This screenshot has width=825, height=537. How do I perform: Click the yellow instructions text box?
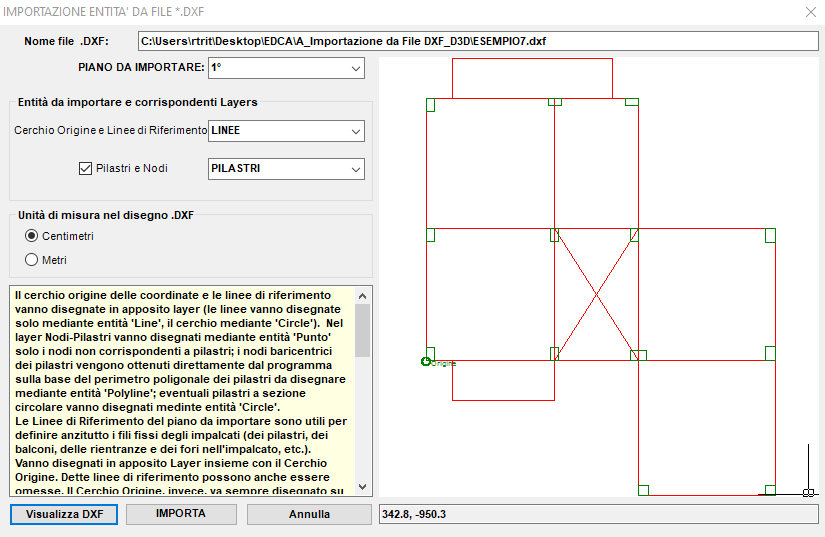(x=183, y=391)
